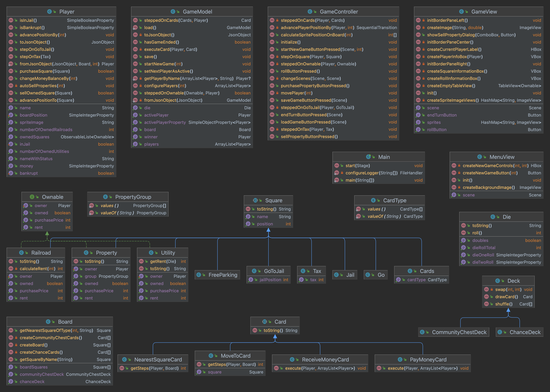Click the property icon of Die doubles
The height and width of the screenshot is (392, 550).
point(463,240)
